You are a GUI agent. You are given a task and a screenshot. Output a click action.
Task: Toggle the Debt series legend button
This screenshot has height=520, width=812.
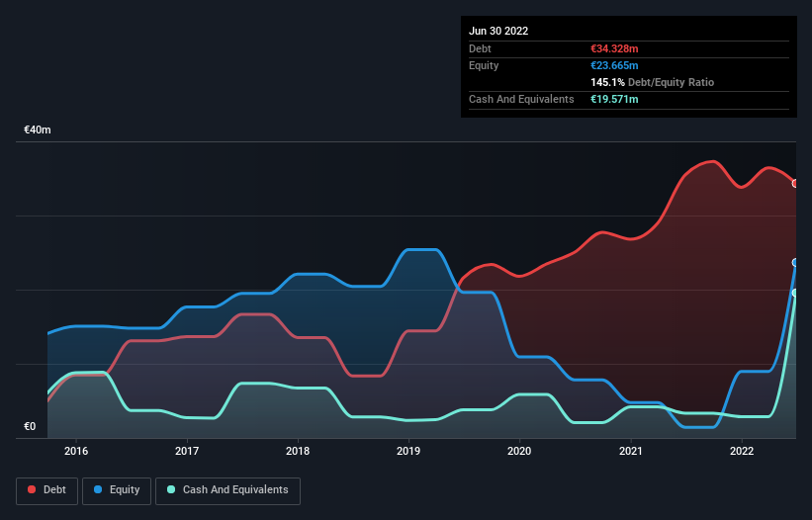pos(46,490)
